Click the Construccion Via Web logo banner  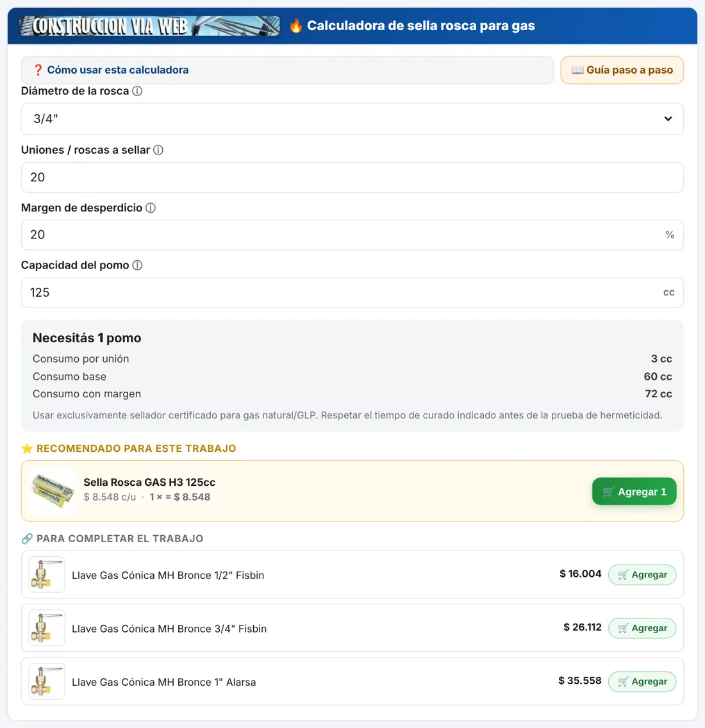pyautogui.click(x=149, y=26)
